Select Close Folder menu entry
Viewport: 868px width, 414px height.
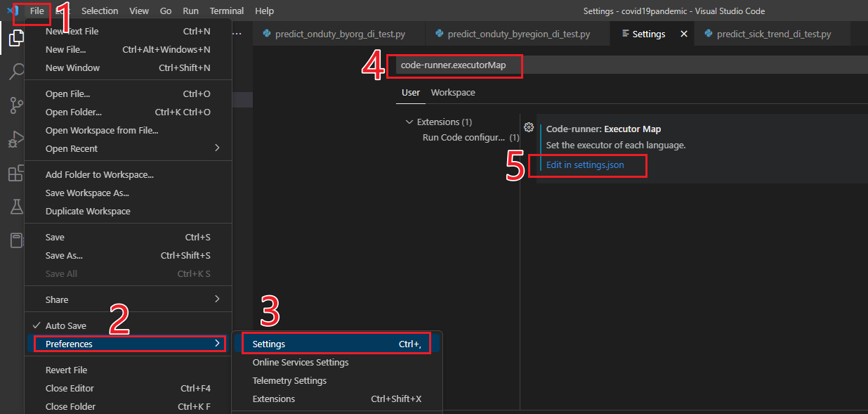pyautogui.click(x=128, y=406)
